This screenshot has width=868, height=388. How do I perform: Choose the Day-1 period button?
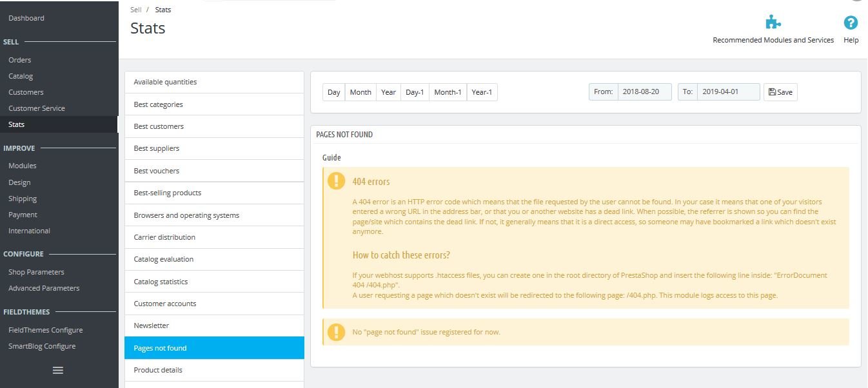(415, 92)
